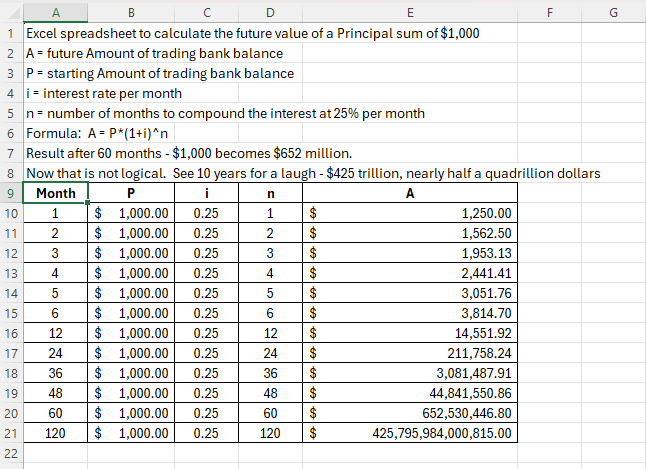The height and width of the screenshot is (469, 646).
Task: Click result cell 1,562.50
Action: 410,233
